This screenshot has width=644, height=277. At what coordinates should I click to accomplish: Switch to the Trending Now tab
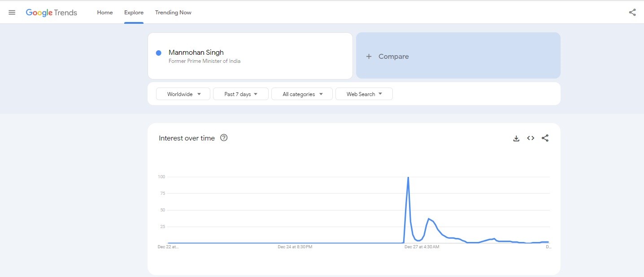173,13
